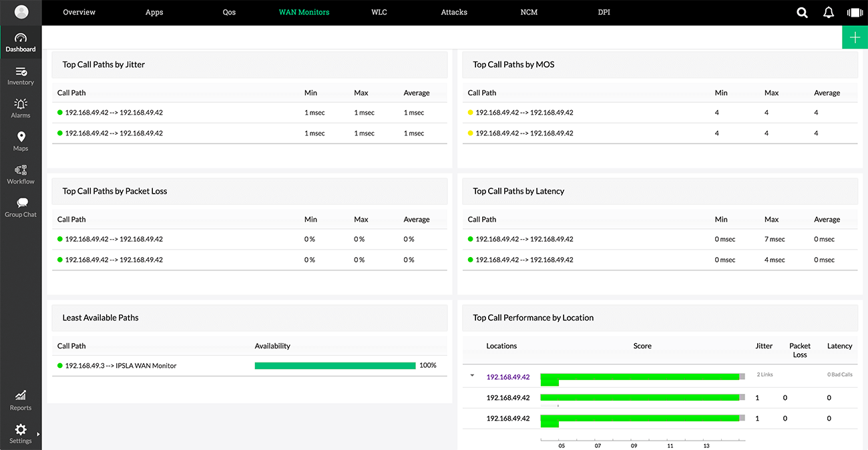This screenshot has height=450, width=868.
Task: Open call path 192.168.49.3 --> IPSLA WAN Monitor
Action: [x=121, y=366]
